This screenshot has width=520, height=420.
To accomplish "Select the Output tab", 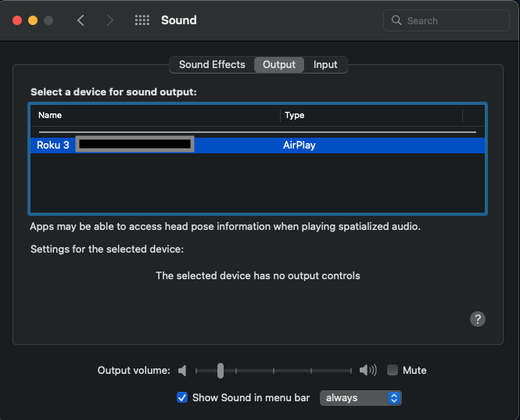I will click(x=279, y=65).
